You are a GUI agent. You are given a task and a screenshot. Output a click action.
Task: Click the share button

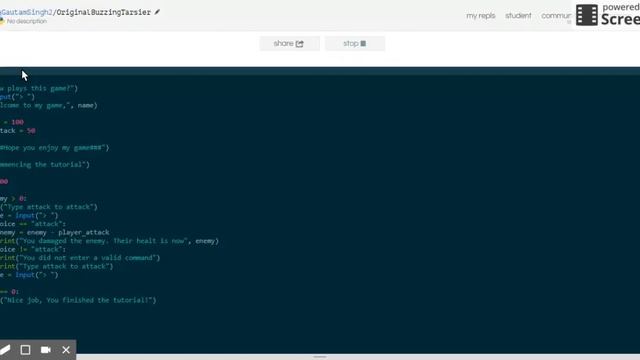coord(289,44)
